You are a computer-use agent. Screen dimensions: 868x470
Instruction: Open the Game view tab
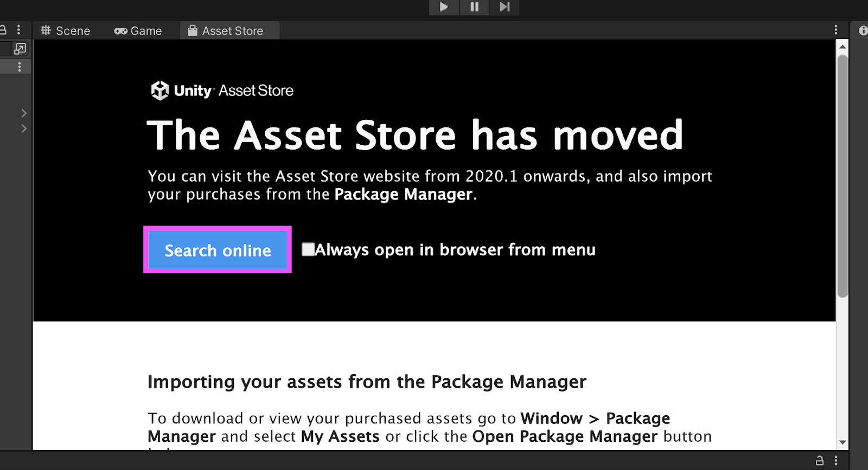click(138, 31)
